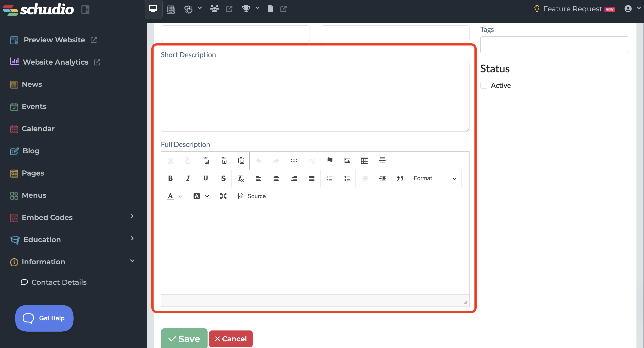This screenshot has width=644, height=348.
Task: Click the insert link icon
Action: click(x=294, y=160)
